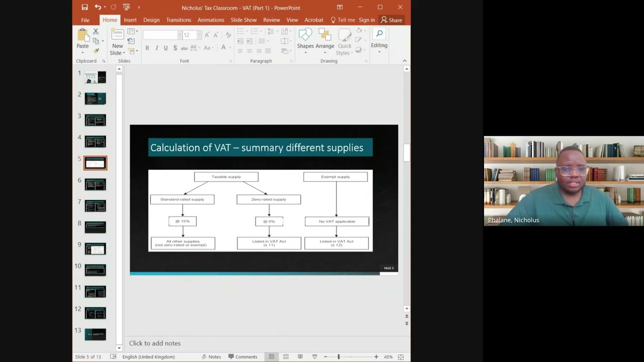Screen dimensions: 644x362
Task: Toggle Text Shadow formatting
Action: pyautogui.click(x=175, y=48)
